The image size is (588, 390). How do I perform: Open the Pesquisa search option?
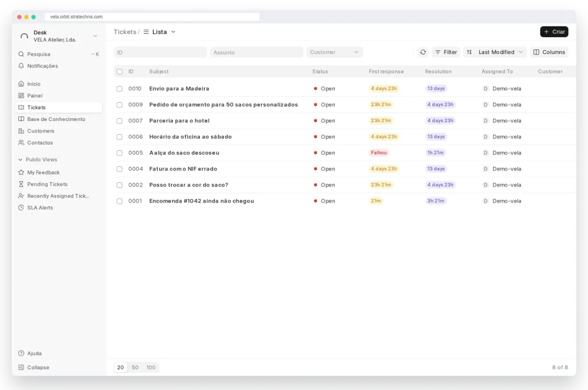point(59,54)
